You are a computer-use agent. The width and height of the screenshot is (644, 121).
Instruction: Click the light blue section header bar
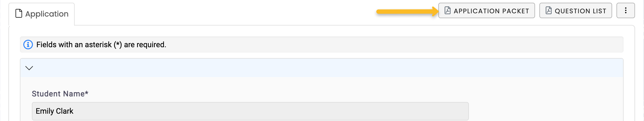pyautogui.click(x=322, y=68)
